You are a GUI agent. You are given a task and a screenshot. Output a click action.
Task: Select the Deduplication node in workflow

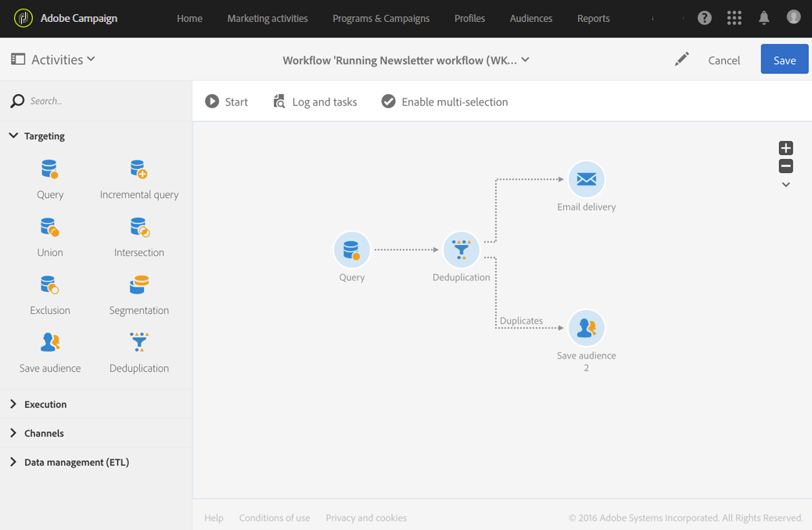(x=461, y=250)
